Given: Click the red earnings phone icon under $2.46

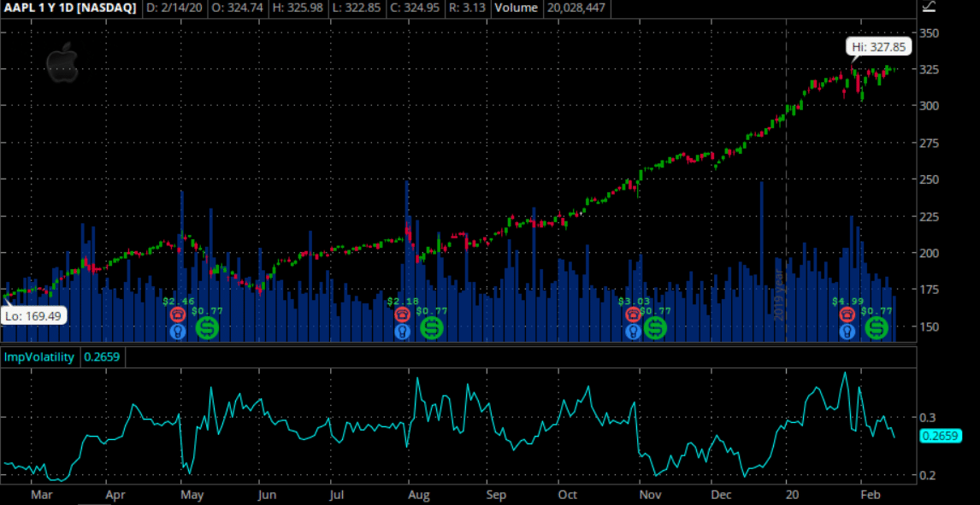Looking at the screenshot, I should (x=178, y=314).
